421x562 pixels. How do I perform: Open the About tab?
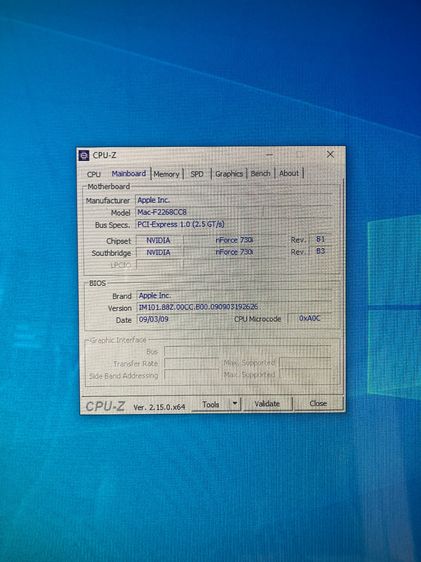point(289,173)
